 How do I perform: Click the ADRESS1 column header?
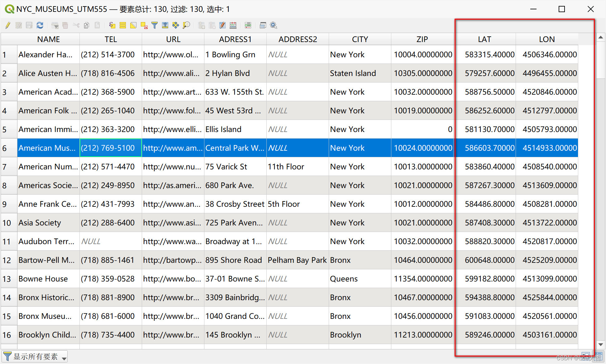(x=235, y=39)
